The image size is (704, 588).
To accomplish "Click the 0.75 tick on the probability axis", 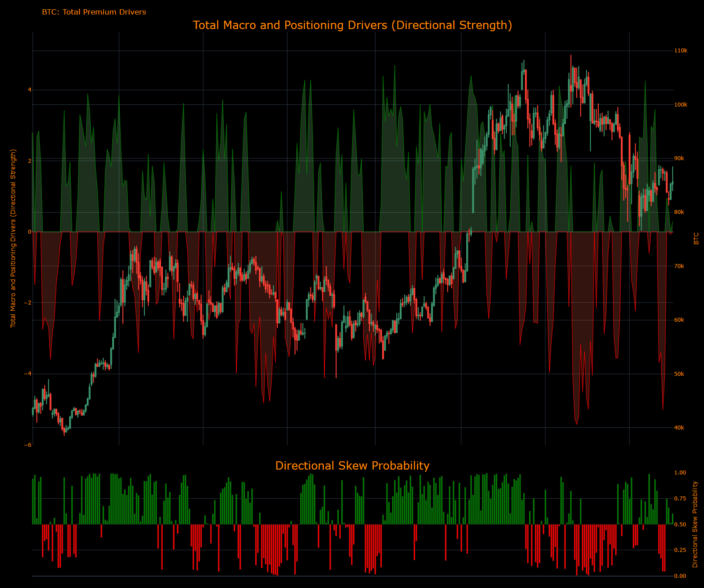I will tap(680, 499).
